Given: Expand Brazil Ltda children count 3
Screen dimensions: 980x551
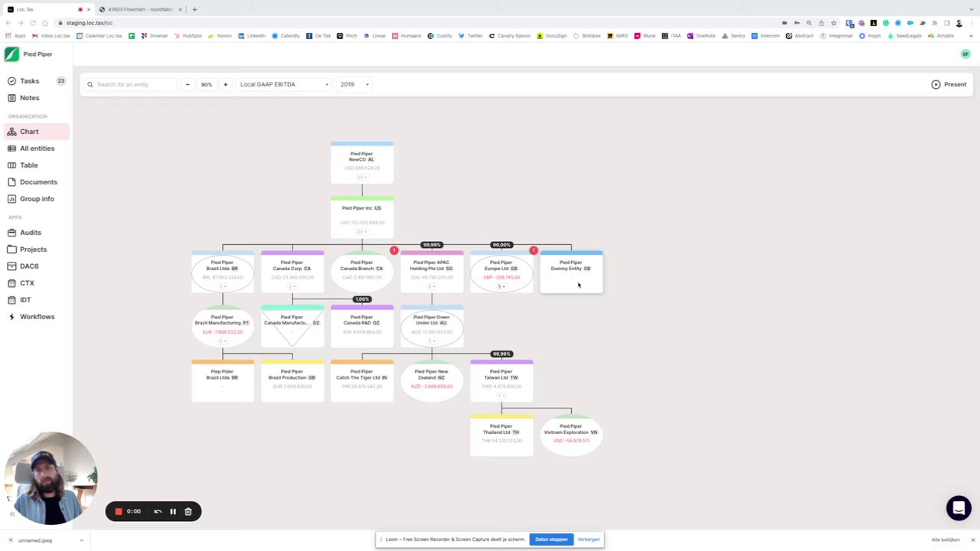Looking at the screenshot, I should pos(222,286).
